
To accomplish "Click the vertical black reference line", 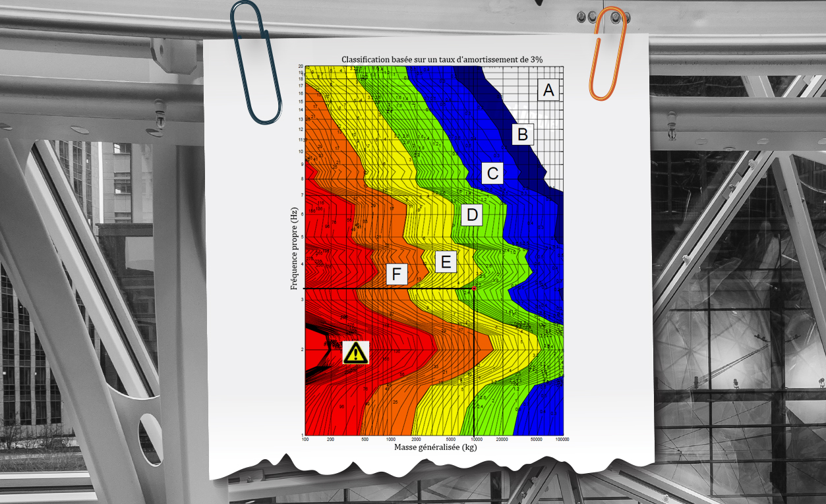I will tap(475, 369).
